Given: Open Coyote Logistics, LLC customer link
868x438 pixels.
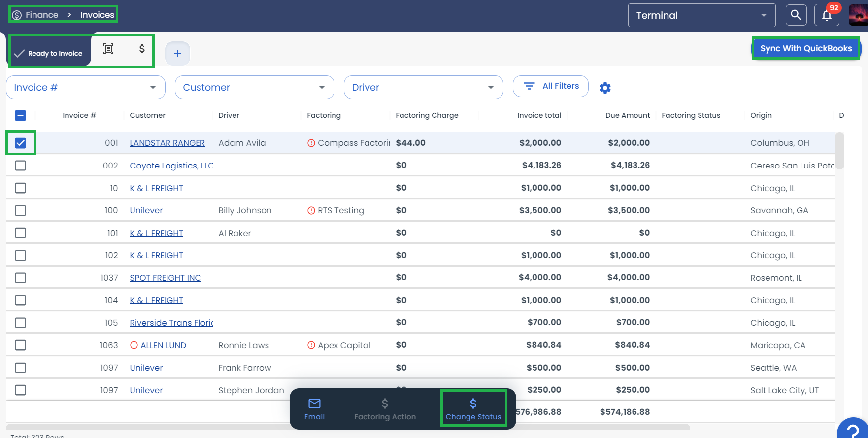Looking at the screenshot, I should [x=171, y=166].
